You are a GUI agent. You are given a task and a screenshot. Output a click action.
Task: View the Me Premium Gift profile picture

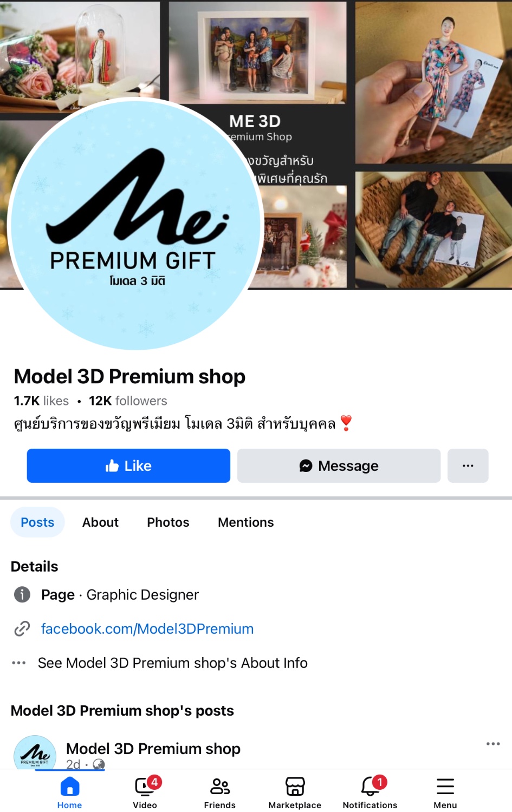pos(135,224)
